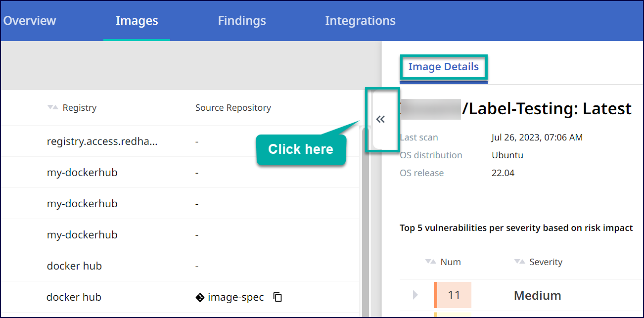The width and height of the screenshot is (644, 318).
Task: Sort by Registry column arrows
Action: click(52, 107)
